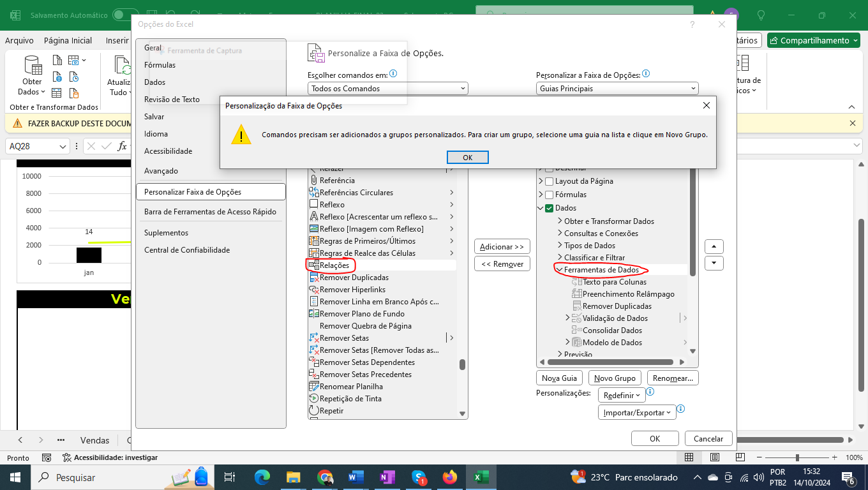
Task: Select the Repetir command icon
Action: (x=313, y=411)
